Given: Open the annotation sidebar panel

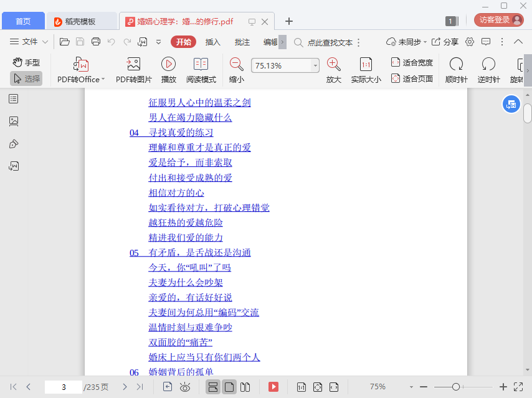Looking at the screenshot, I should 14,144.
